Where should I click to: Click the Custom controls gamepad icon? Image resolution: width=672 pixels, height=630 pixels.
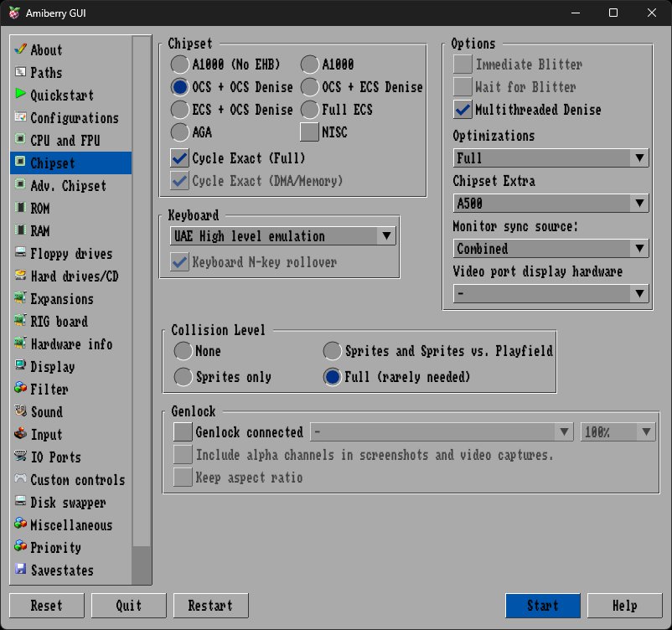(20, 478)
